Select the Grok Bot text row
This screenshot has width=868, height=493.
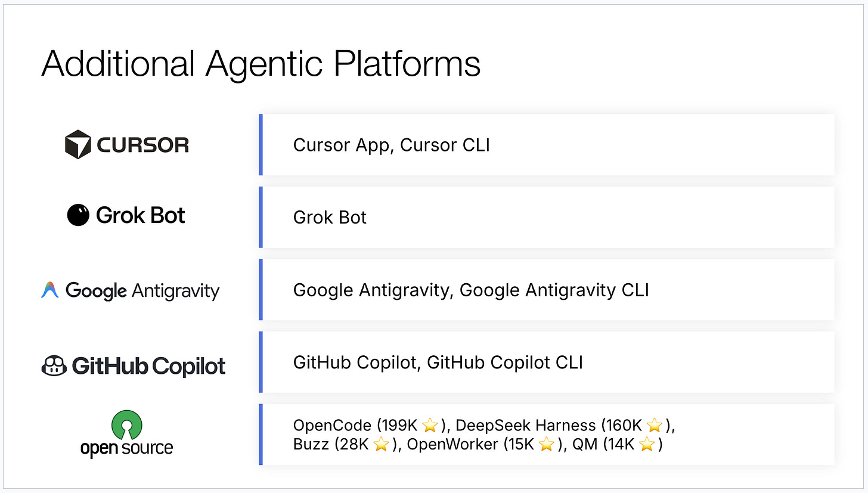pyautogui.click(x=547, y=217)
